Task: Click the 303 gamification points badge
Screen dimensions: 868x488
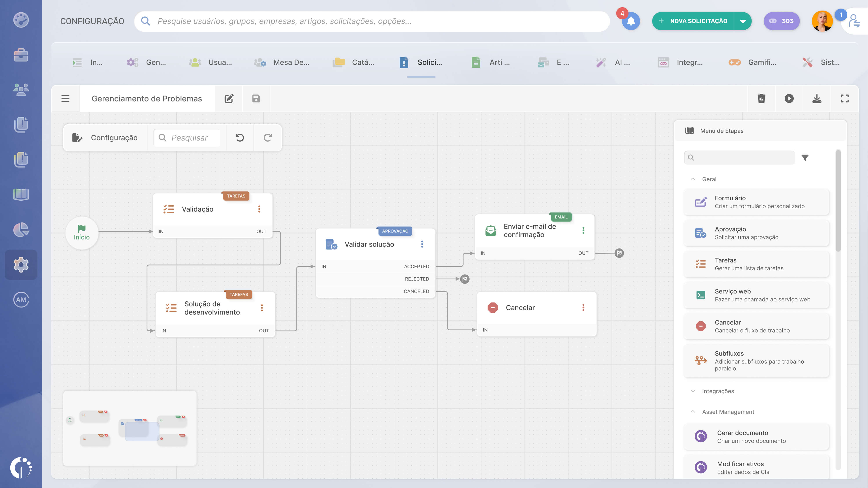Action: [x=781, y=21]
